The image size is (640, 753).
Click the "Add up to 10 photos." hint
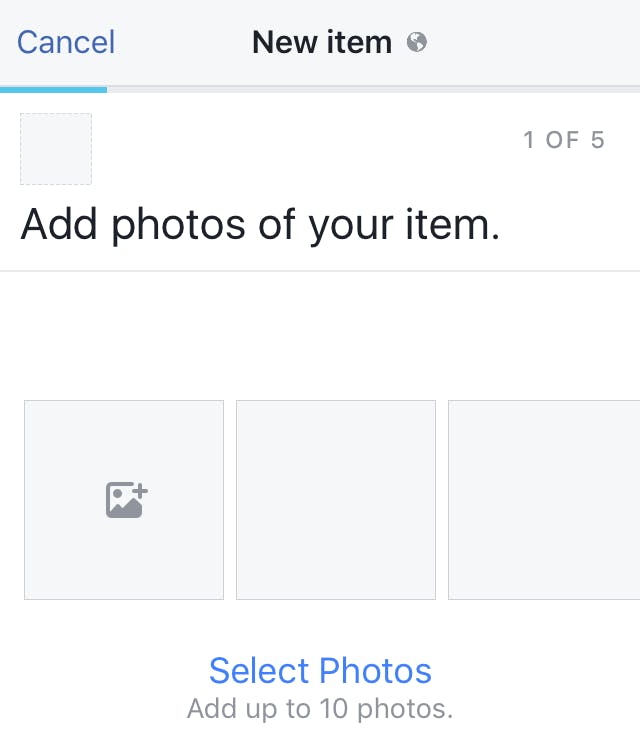320,709
